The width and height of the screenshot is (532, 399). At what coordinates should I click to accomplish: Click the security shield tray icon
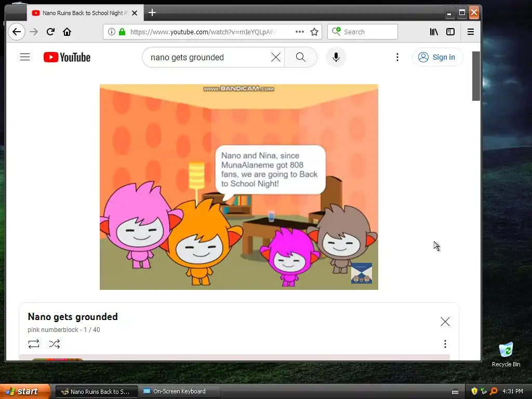pyautogui.click(x=474, y=391)
